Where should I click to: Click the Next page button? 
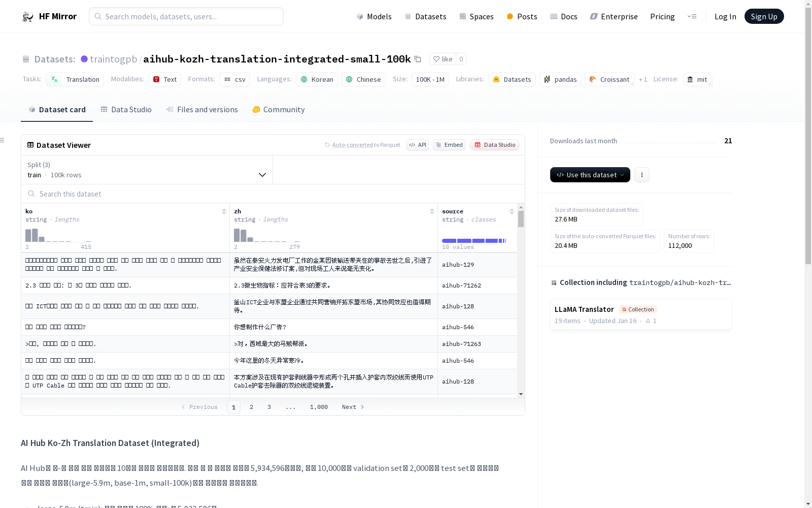point(353,407)
